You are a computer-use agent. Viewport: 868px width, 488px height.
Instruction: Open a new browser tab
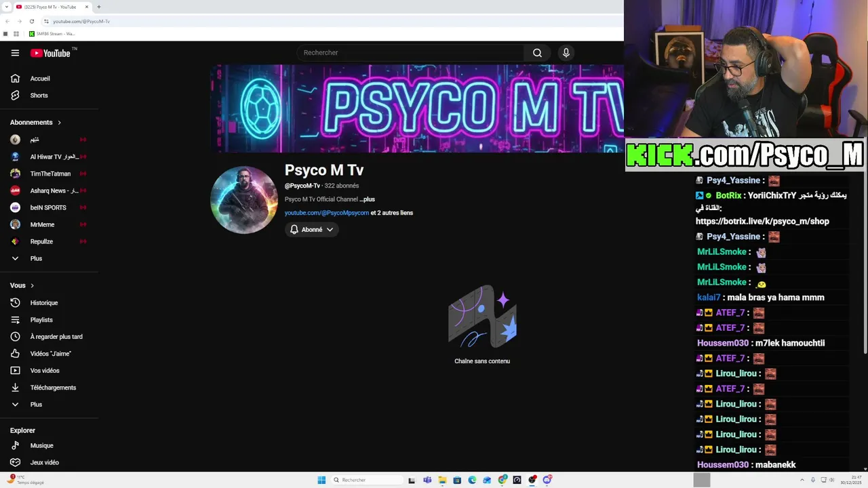click(x=99, y=7)
